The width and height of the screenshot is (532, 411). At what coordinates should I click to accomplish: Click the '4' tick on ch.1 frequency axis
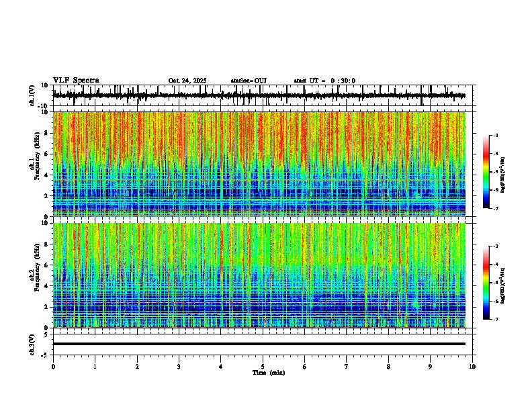pyautogui.click(x=47, y=175)
